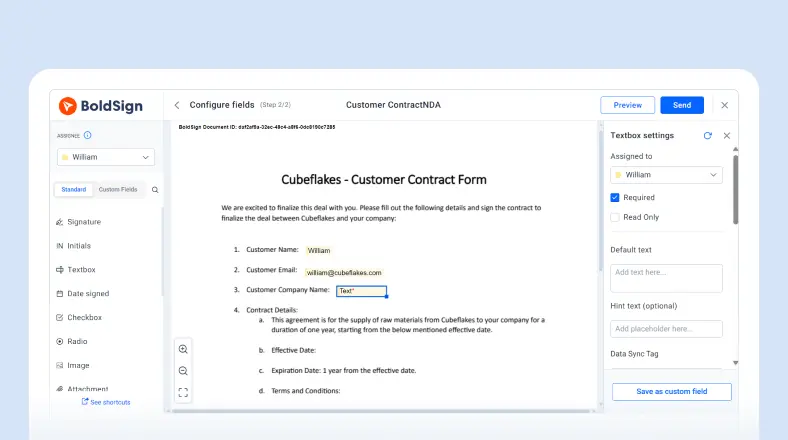Image resolution: width=788 pixels, height=440 pixels.
Task: Select the Image field
Action: pyautogui.click(x=73, y=365)
